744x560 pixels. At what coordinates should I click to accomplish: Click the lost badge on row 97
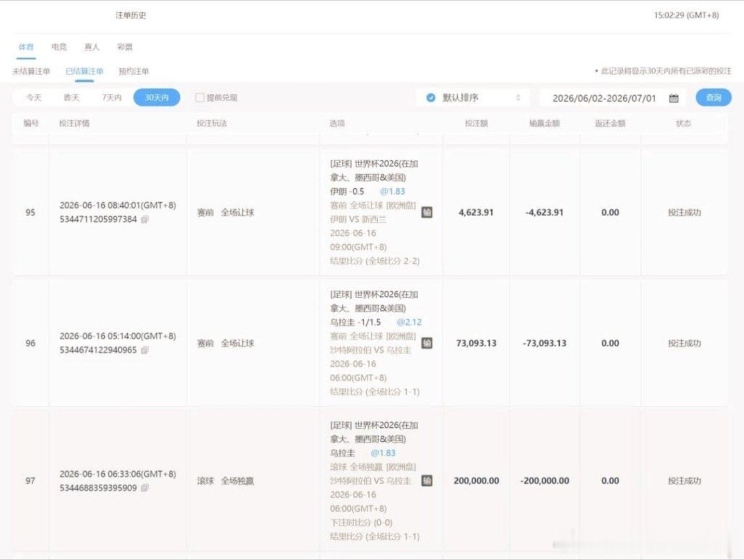[x=426, y=481]
